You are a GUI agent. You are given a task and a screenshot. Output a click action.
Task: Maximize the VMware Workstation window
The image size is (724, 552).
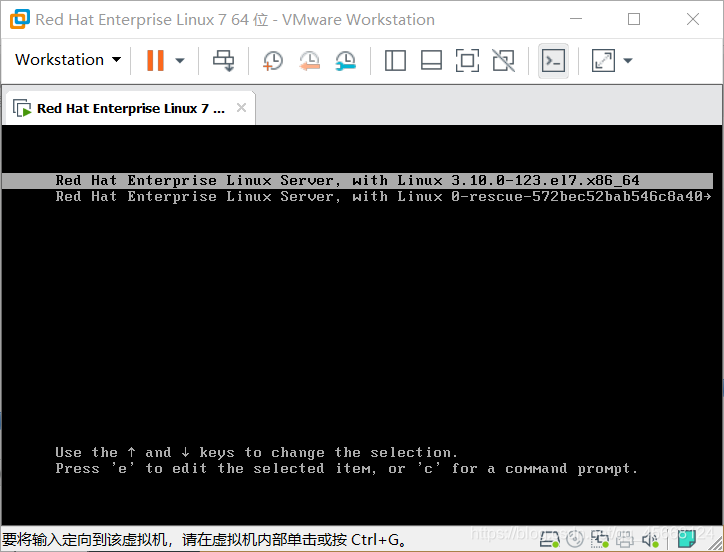tap(634, 19)
